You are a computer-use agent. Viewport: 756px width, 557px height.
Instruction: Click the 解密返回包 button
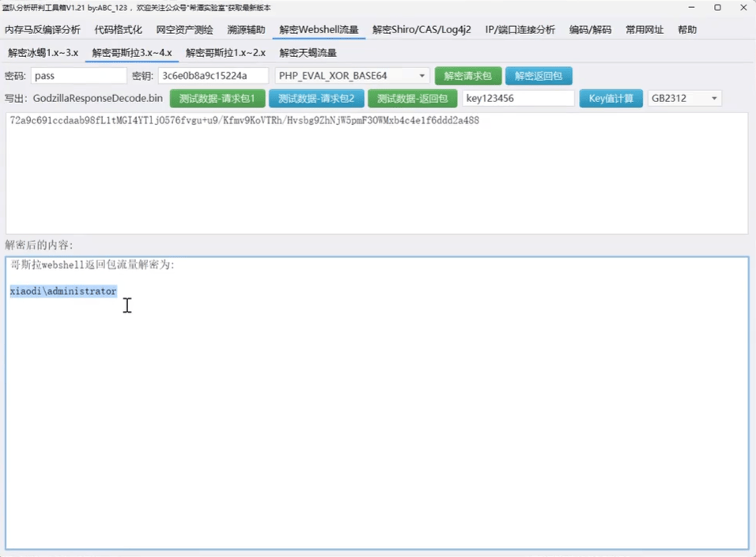(x=539, y=76)
